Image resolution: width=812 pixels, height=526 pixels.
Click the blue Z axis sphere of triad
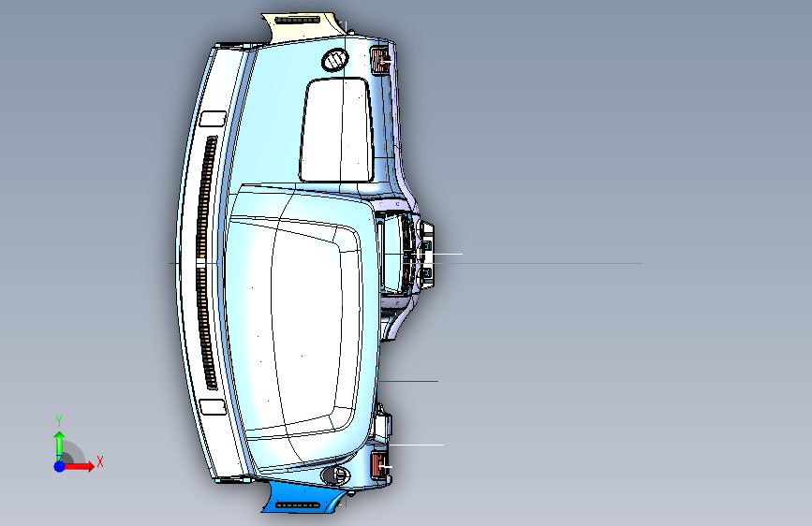pyautogui.click(x=59, y=466)
